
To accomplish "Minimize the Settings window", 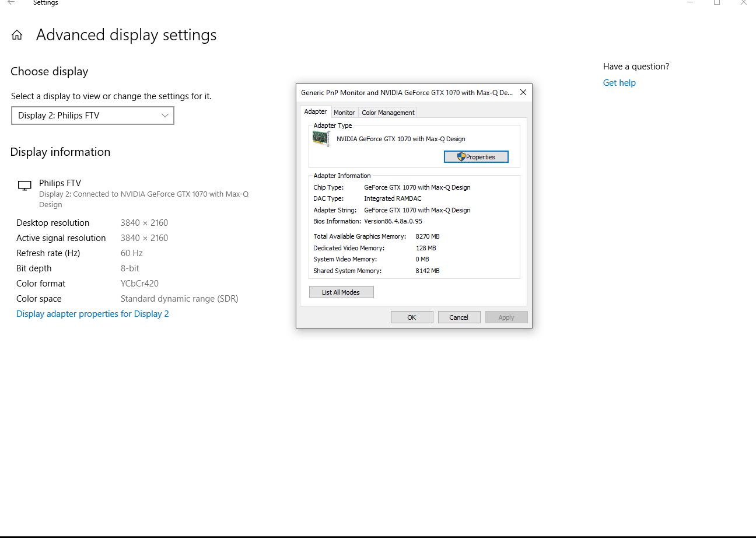I will (x=690, y=3).
